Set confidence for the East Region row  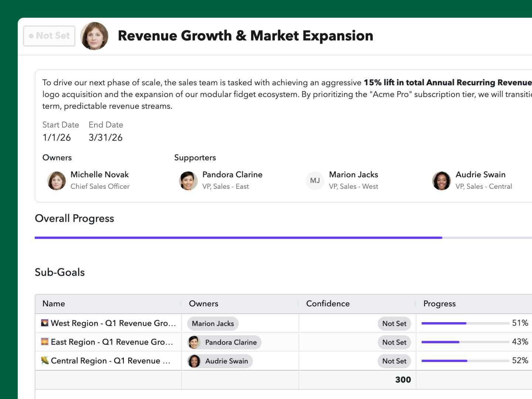click(x=394, y=342)
